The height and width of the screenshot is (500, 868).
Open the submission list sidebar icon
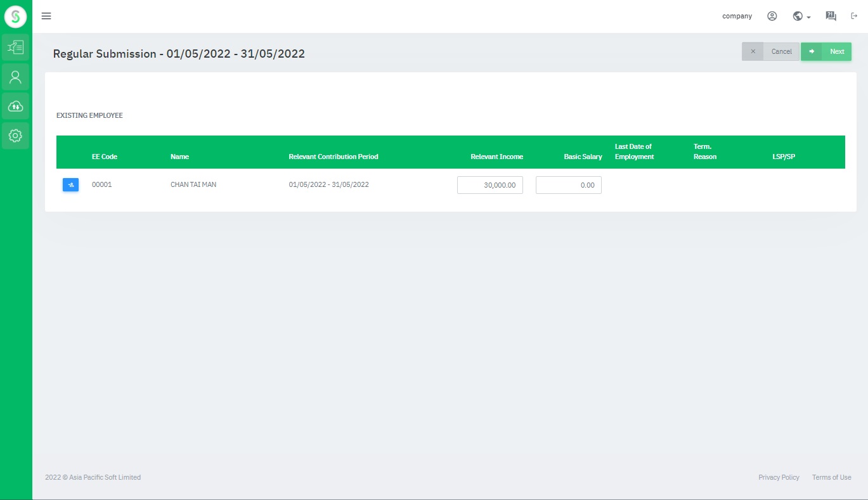click(16, 47)
